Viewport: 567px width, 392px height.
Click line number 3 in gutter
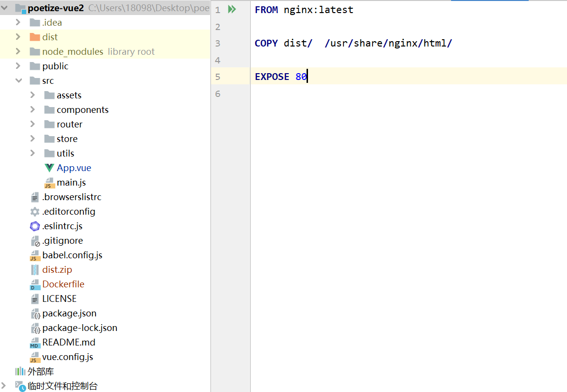(218, 43)
